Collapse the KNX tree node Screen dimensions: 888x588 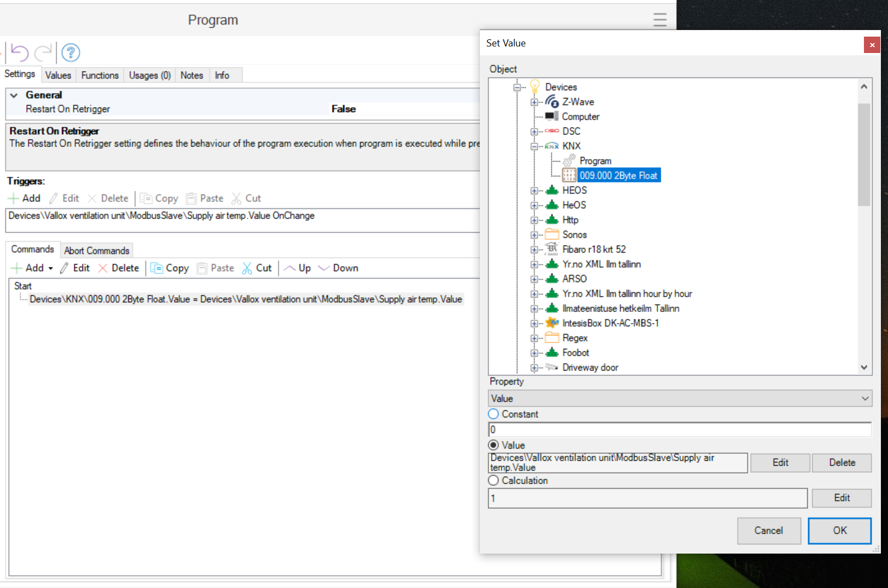coord(534,146)
